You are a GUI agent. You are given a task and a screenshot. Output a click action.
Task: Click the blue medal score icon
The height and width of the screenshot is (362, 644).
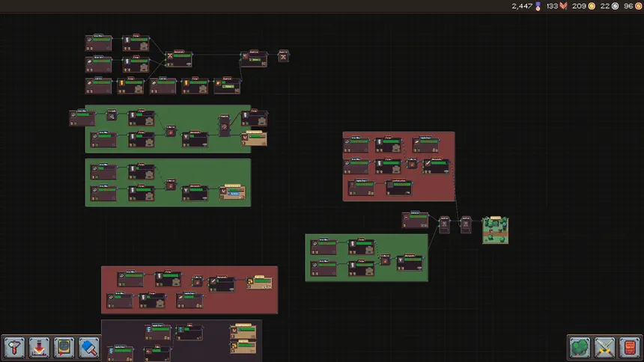tap(538, 6)
